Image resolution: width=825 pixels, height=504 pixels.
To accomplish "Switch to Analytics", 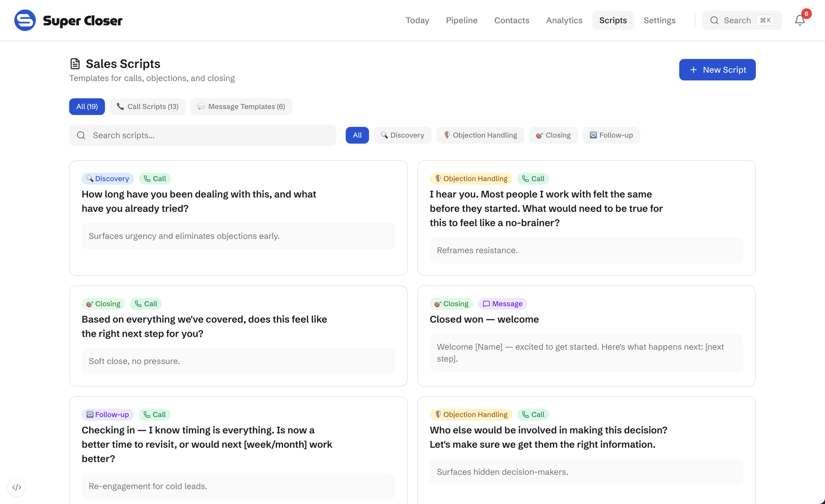I will (564, 20).
